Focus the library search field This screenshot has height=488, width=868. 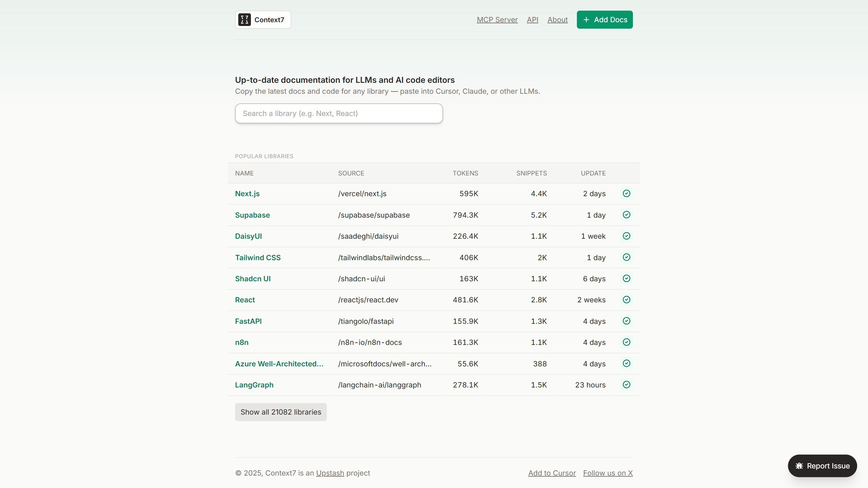pyautogui.click(x=339, y=113)
